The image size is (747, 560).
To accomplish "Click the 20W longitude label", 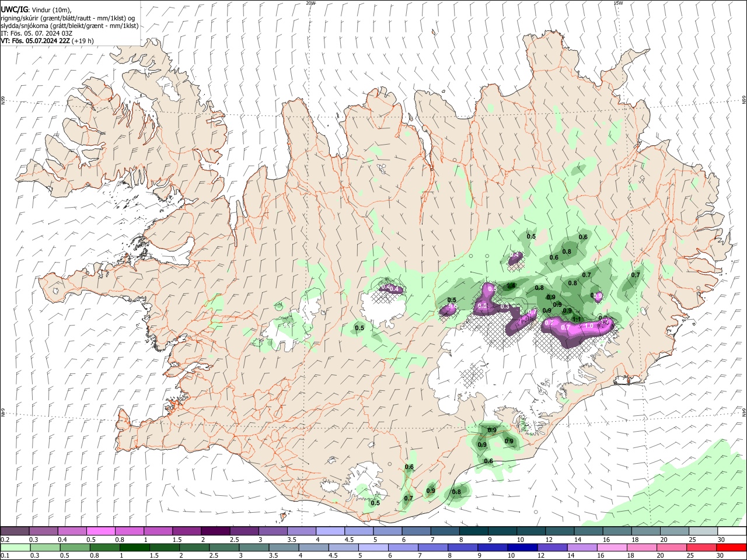I will point(310,3).
